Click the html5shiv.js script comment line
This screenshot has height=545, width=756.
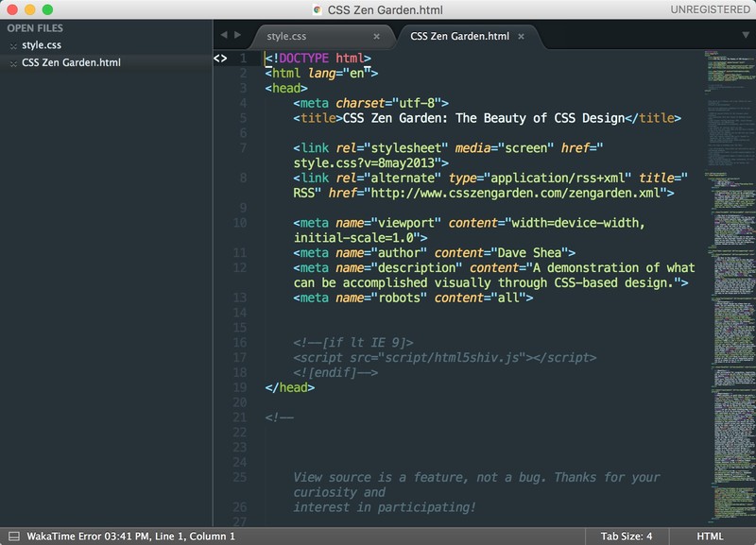444,358
